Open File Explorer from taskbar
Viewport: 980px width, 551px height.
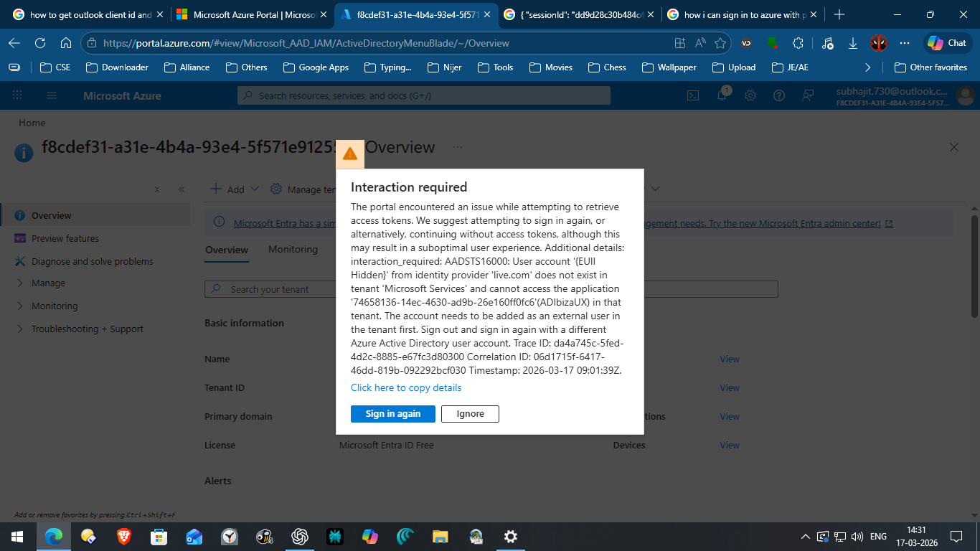(x=440, y=537)
